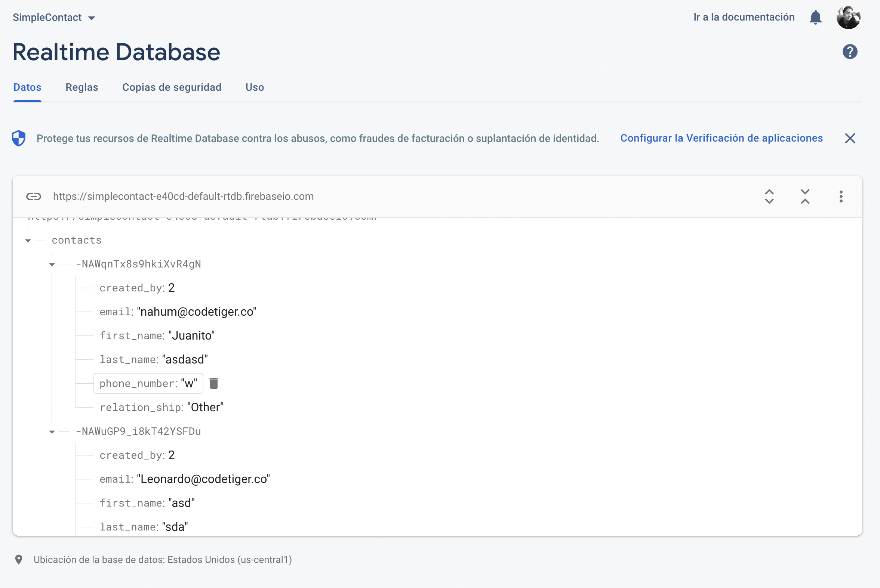Click the expand-all data icon

coord(769,196)
